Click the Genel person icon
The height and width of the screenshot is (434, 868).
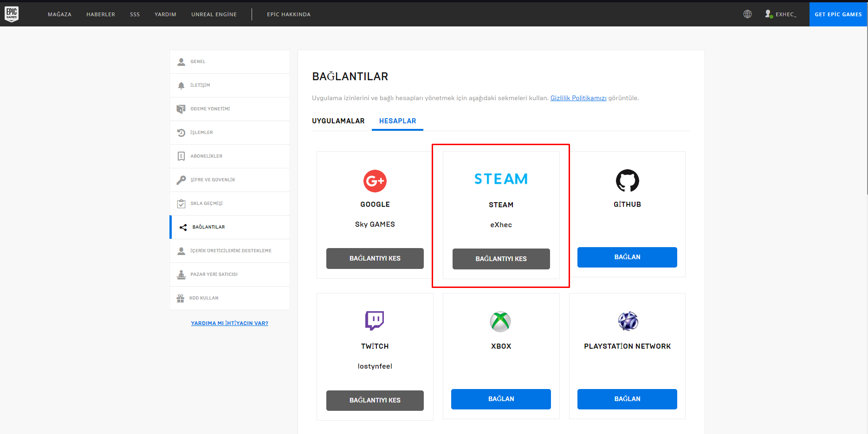(x=181, y=62)
